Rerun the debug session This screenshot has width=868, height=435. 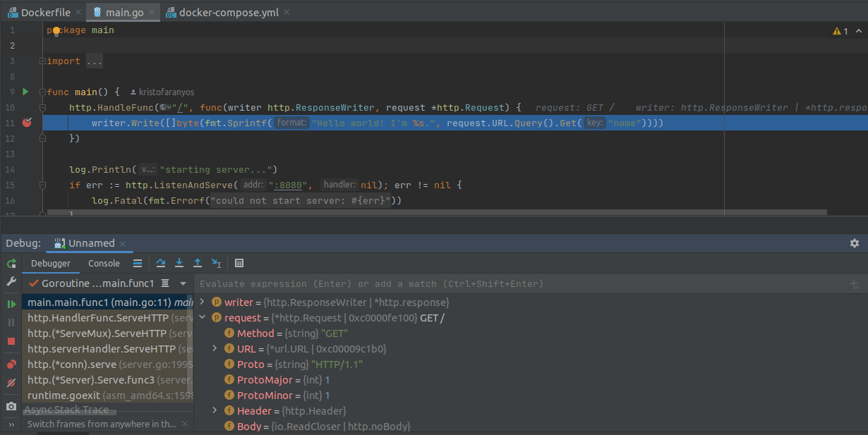click(x=11, y=264)
